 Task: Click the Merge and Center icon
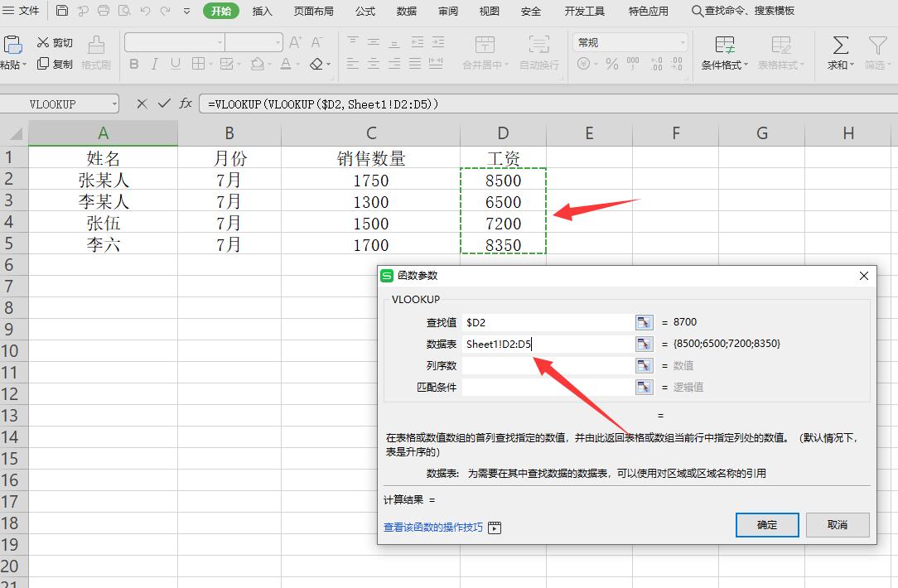click(x=485, y=46)
